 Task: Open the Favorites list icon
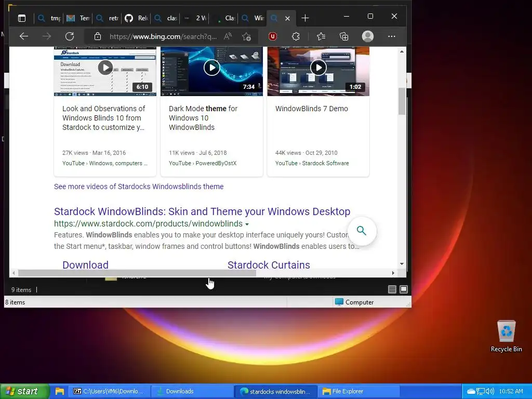click(321, 36)
